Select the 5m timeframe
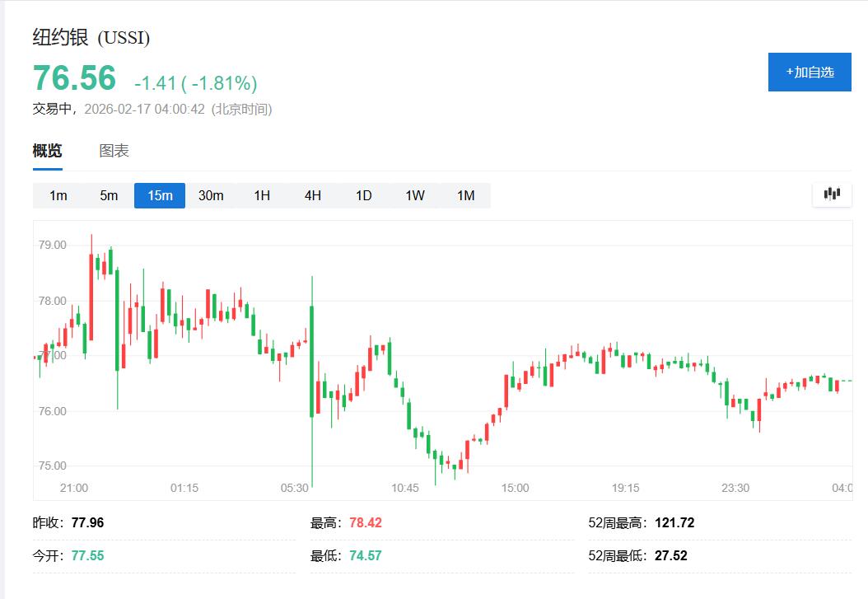Image resolution: width=868 pixels, height=599 pixels. (x=108, y=195)
